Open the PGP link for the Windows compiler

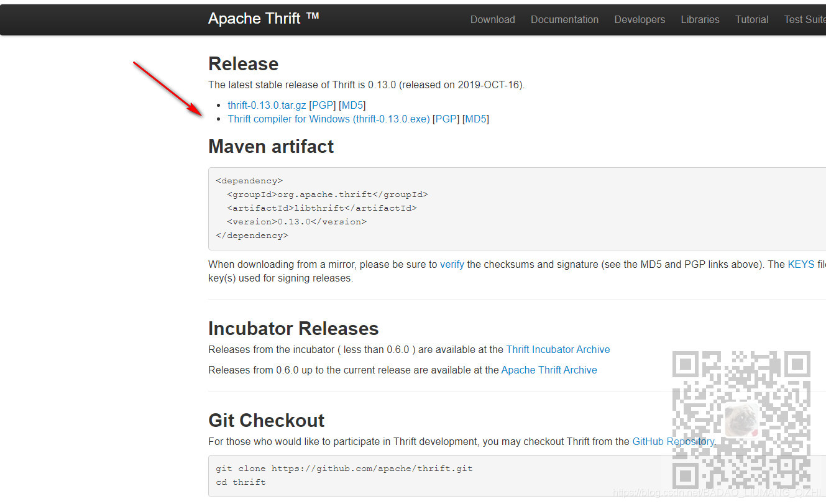(446, 119)
